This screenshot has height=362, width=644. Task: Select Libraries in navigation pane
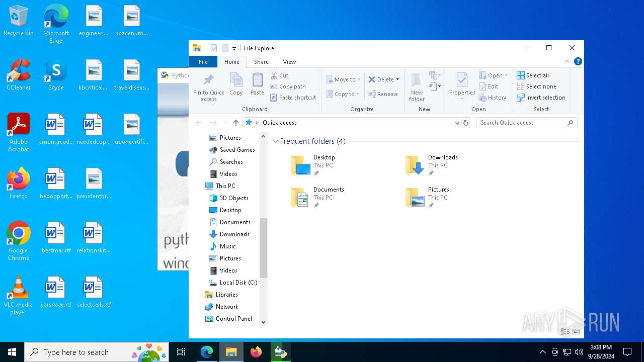(221, 295)
